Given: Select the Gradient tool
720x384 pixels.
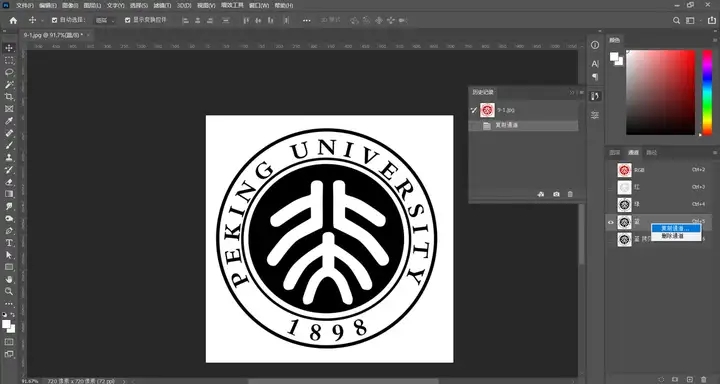Looking at the screenshot, I should pyautogui.click(x=9, y=194).
